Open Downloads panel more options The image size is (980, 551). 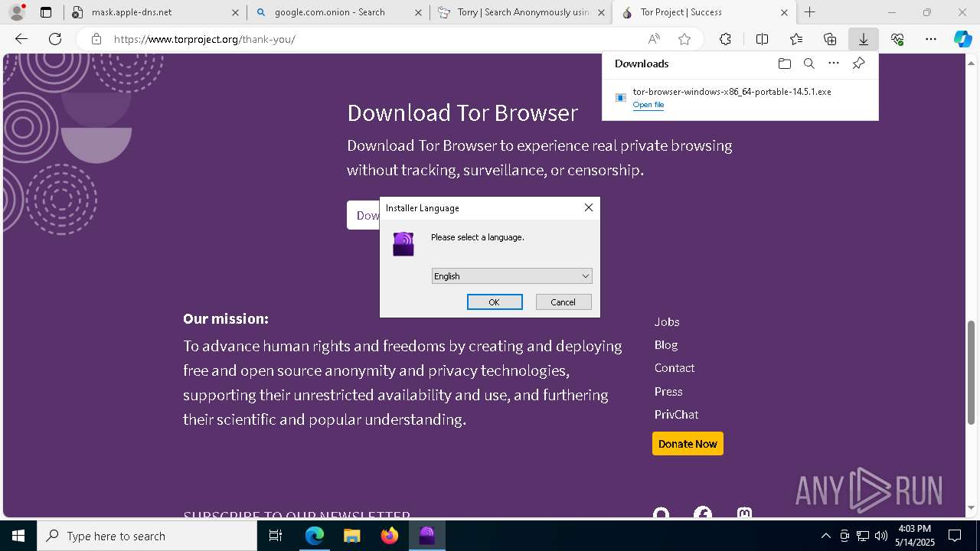pyautogui.click(x=834, y=64)
